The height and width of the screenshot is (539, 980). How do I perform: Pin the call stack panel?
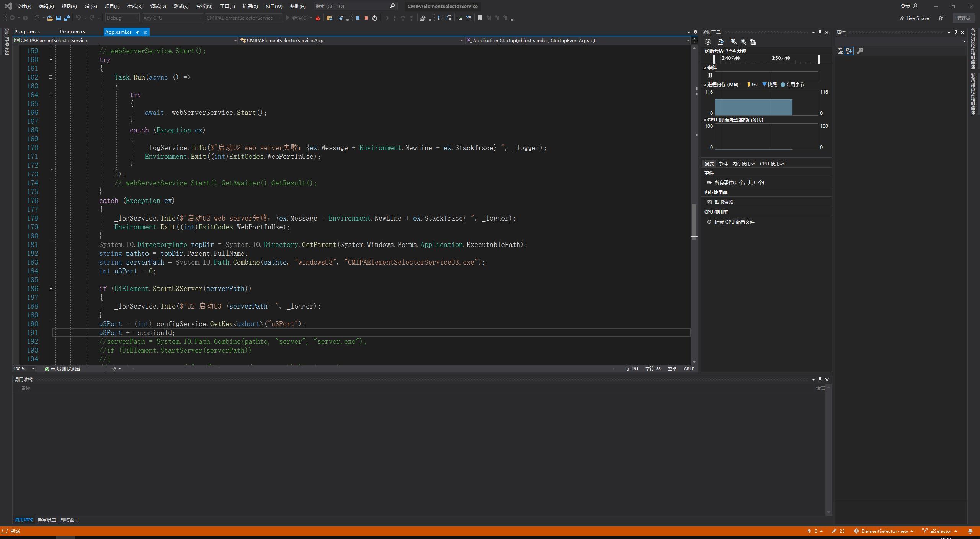click(x=820, y=379)
